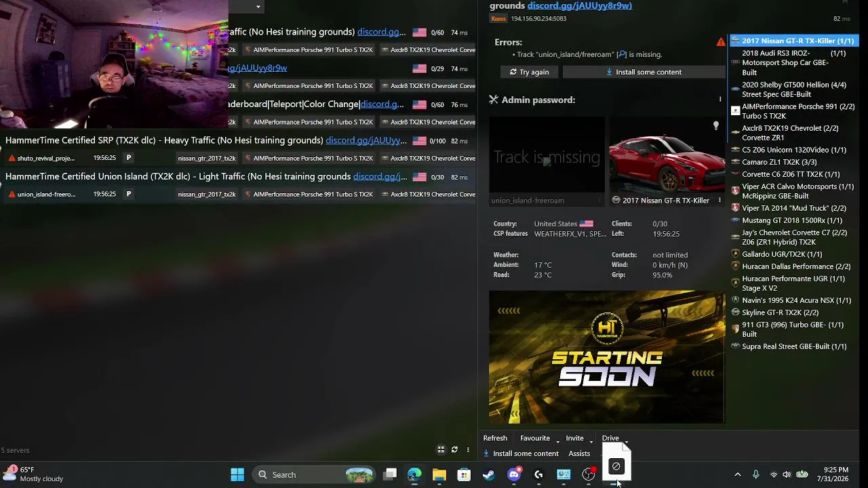Open the Drive dropdown arrow
The width and height of the screenshot is (868, 488).
pyautogui.click(x=626, y=441)
